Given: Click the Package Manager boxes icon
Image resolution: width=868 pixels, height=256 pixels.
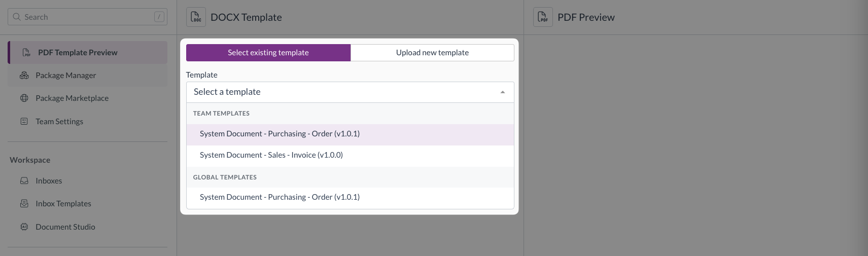Looking at the screenshot, I should coord(24,76).
